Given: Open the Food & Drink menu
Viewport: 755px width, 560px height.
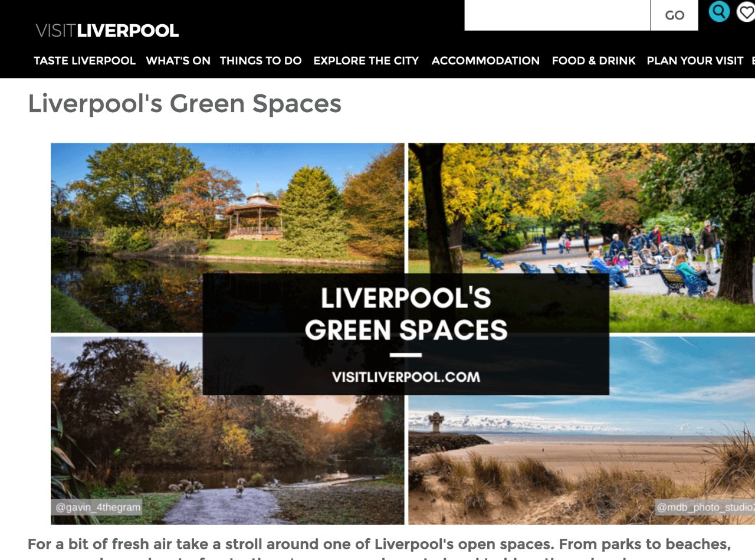Looking at the screenshot, I should pyautogui.click(x=593, y=60).
